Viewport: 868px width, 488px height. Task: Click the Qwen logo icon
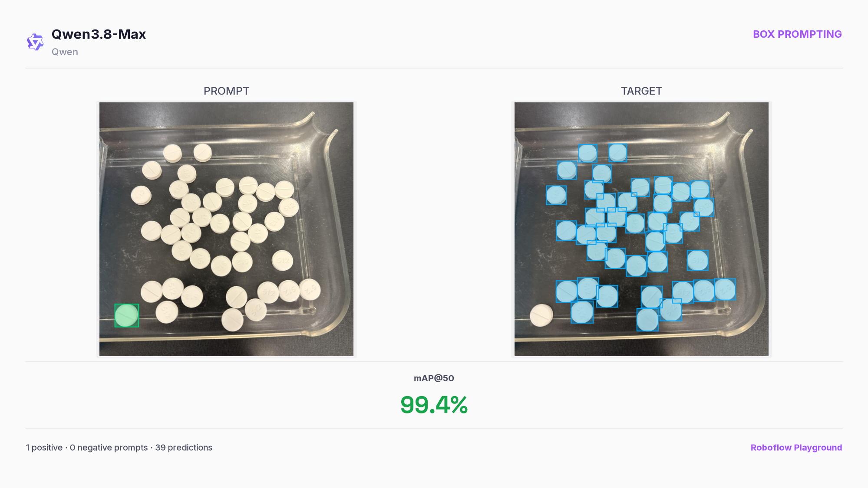[35, 42]
